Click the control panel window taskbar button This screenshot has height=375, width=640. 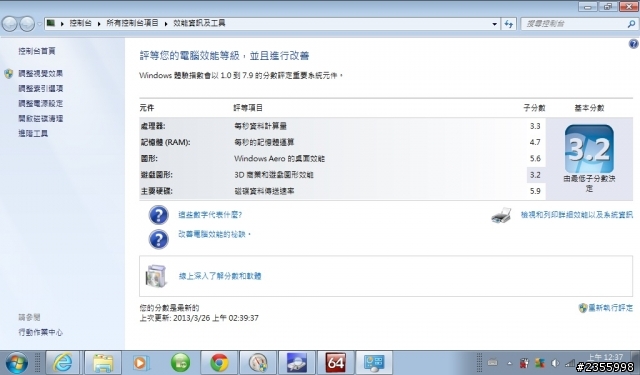[374, 362]
